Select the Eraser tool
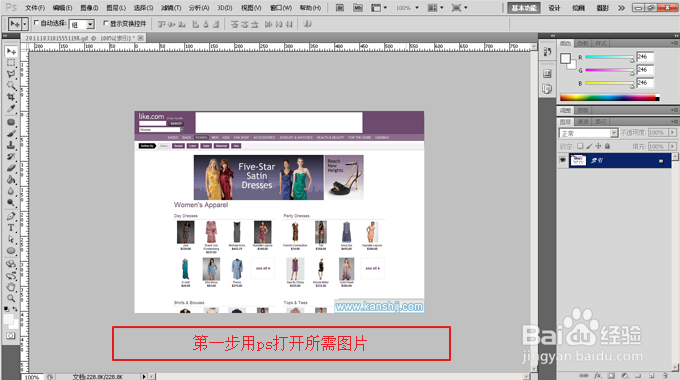The height and width of the screenshot is (380, 680). (11, 168)
